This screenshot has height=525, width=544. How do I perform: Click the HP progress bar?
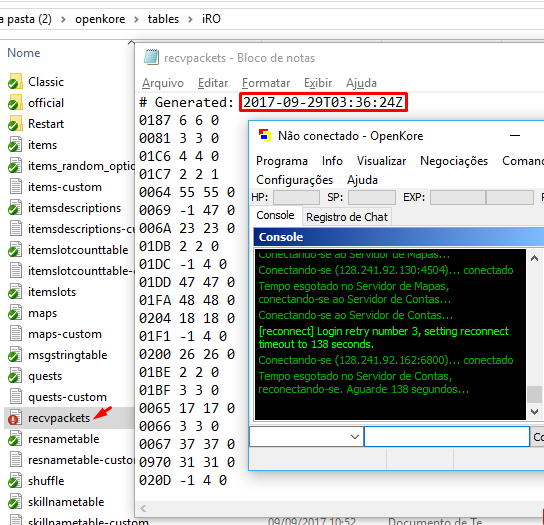pos(296,197)
